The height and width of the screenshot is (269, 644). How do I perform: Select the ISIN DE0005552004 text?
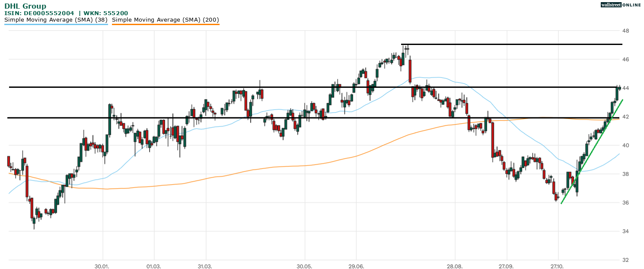[40, 13]
